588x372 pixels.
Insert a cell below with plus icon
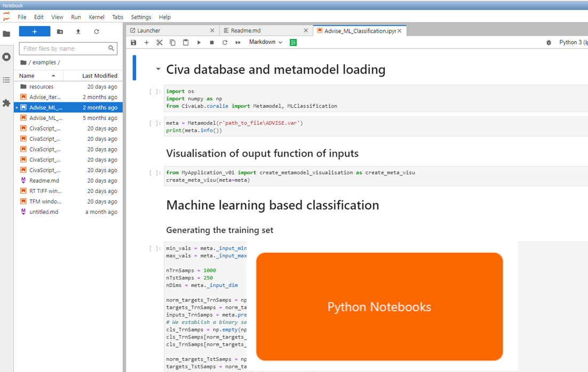[x=147, y=42]
